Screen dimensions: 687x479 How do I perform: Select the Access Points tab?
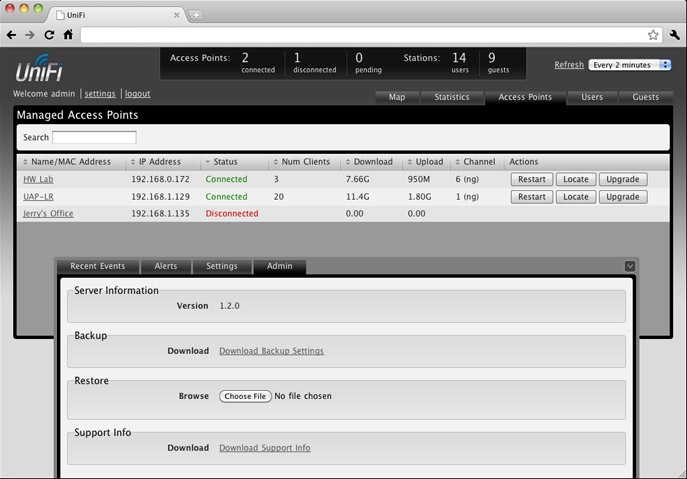point(525,97)
